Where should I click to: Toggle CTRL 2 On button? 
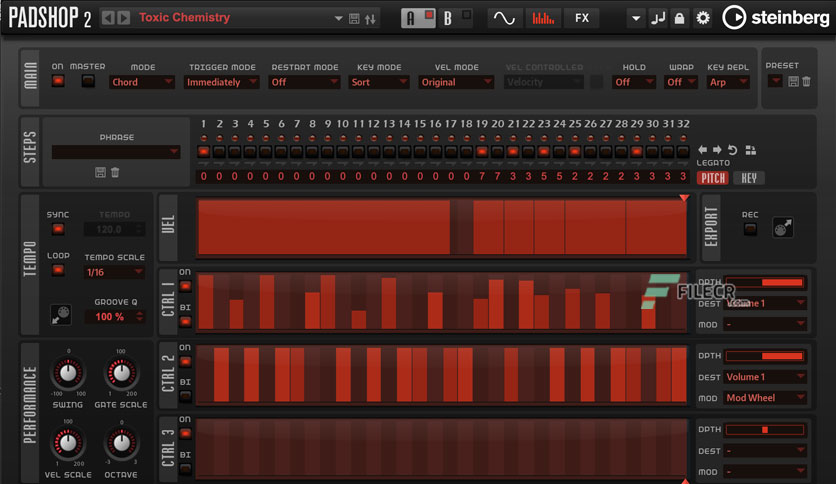[x=185, y=361]
